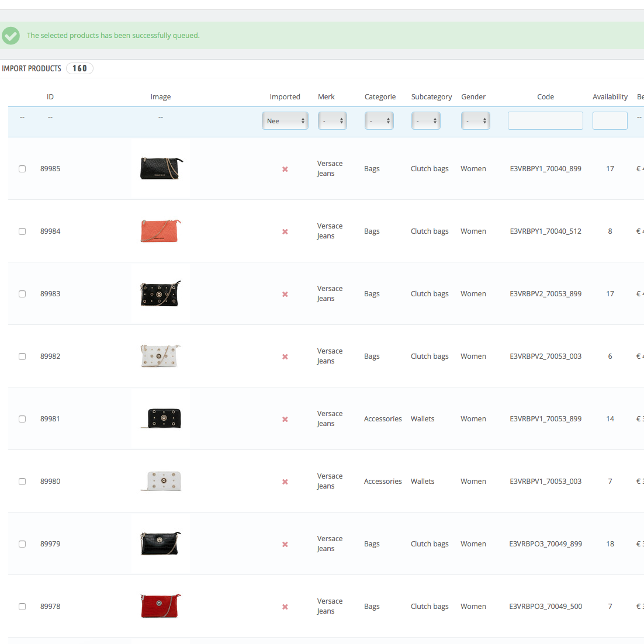Open the Categorie filter dropdown
The image size is (644, 644).
click(x=379, y=121)
